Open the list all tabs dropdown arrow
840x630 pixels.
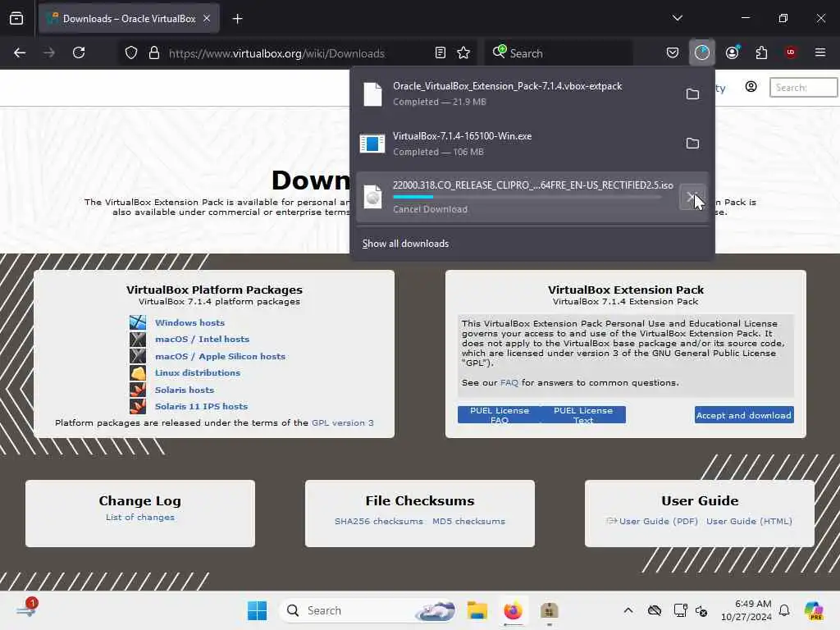click(677, 18)
